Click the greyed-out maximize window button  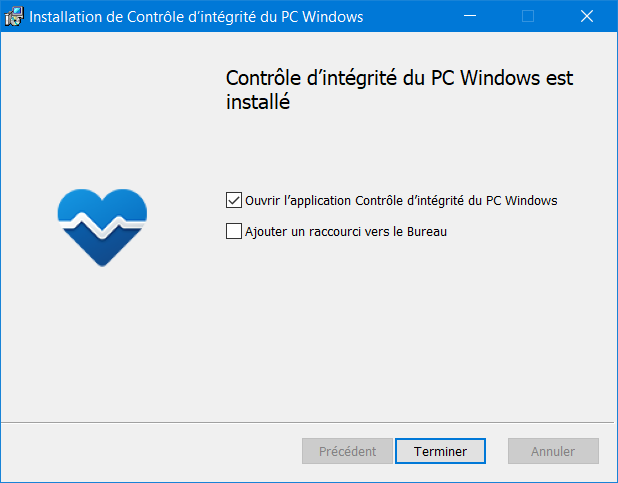click(x=528, y=16)
